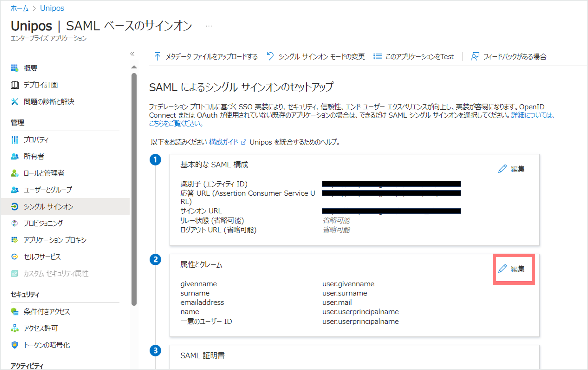Open the 構成ガイド link
This screenshot has height=370, width=588.
tap(223, 142)
